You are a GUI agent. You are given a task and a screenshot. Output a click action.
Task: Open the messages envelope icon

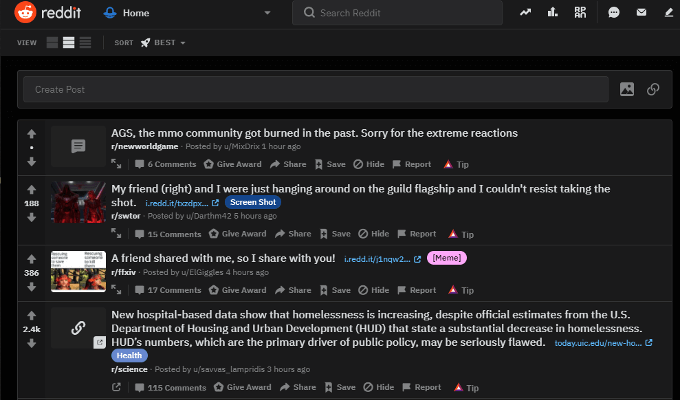[x=641, y=12]
